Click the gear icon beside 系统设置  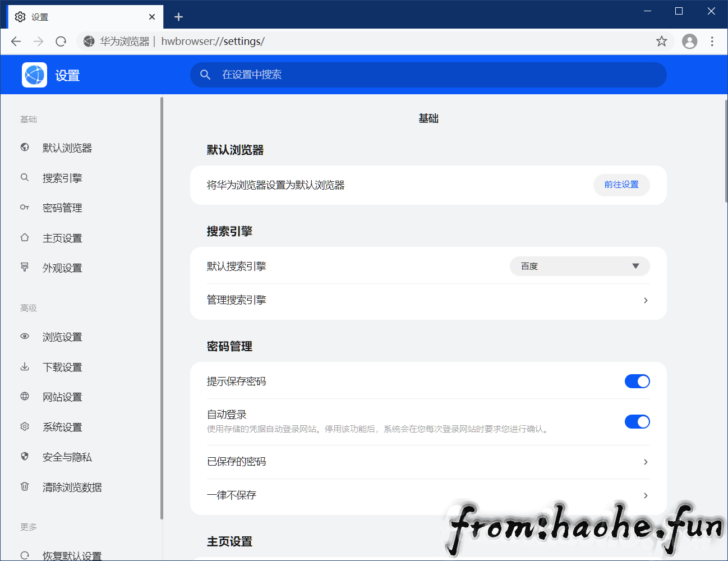pos(25,426)
